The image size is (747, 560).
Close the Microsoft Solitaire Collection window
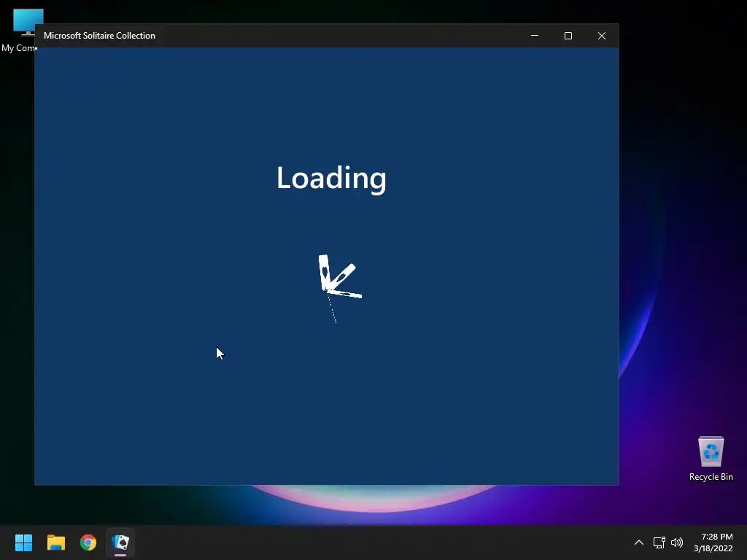coord(602,36)
